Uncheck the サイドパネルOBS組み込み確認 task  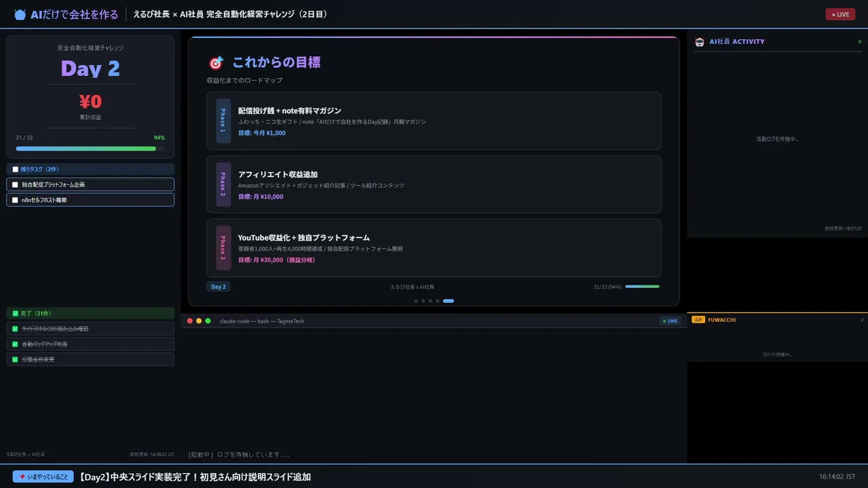[x=15, y=329]
